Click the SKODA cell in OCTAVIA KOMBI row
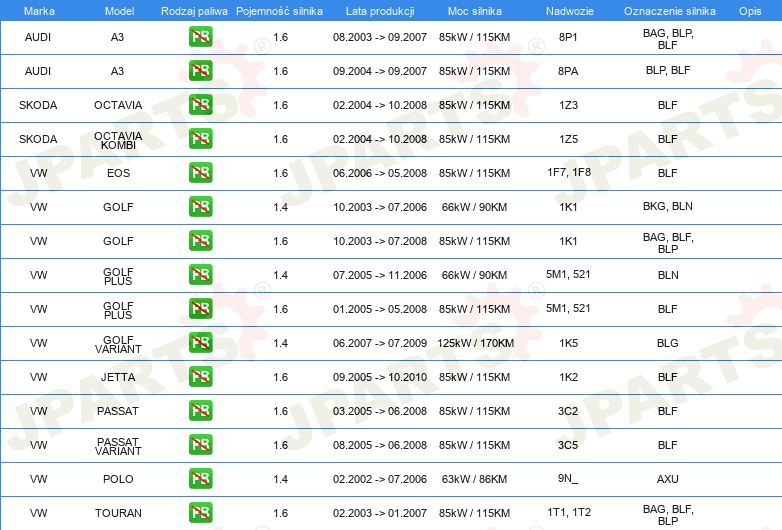 point(38,139)
